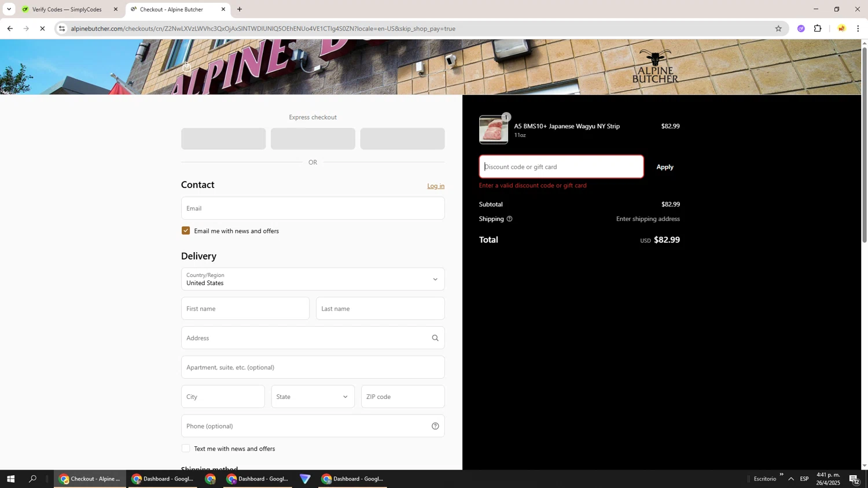This screenshot has width=868, height=488.
Task: View site information icon in address bar
Action: [x=62, y=28]
